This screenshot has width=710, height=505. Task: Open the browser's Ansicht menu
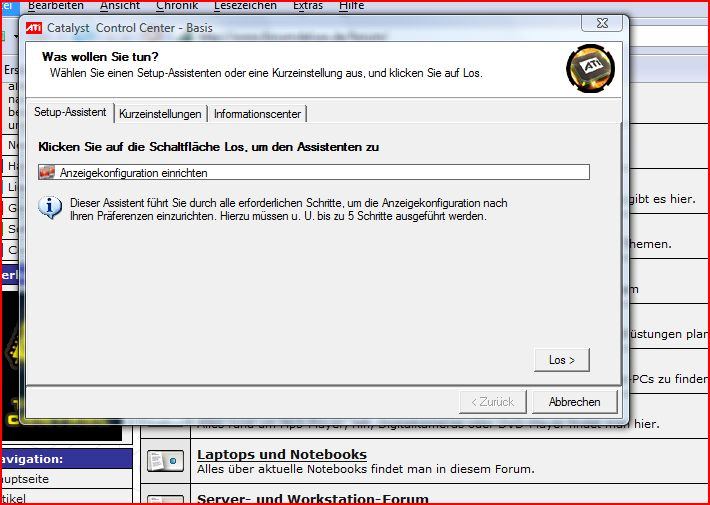click(120, 5)
